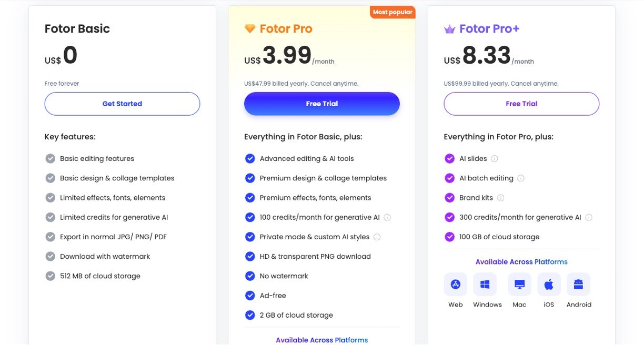The image size is (644, 345).
Task: Click the Most popular badge
Action: [393, 12]
